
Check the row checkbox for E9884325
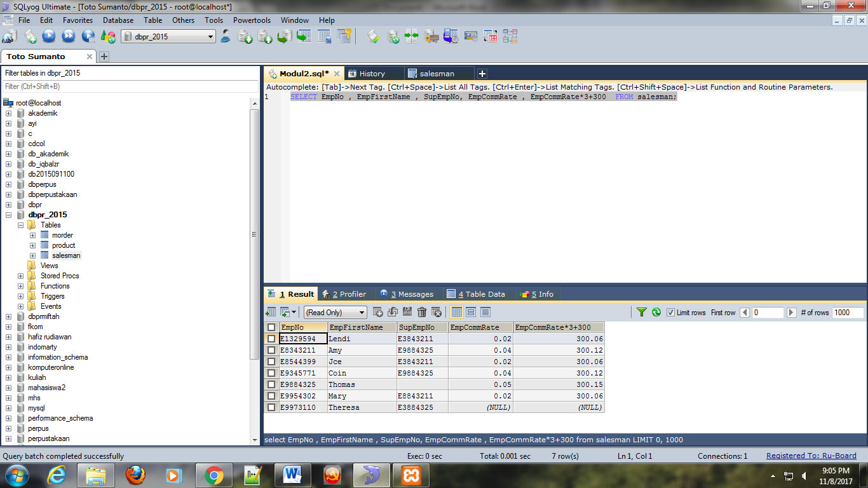click(x=271, y=384)
